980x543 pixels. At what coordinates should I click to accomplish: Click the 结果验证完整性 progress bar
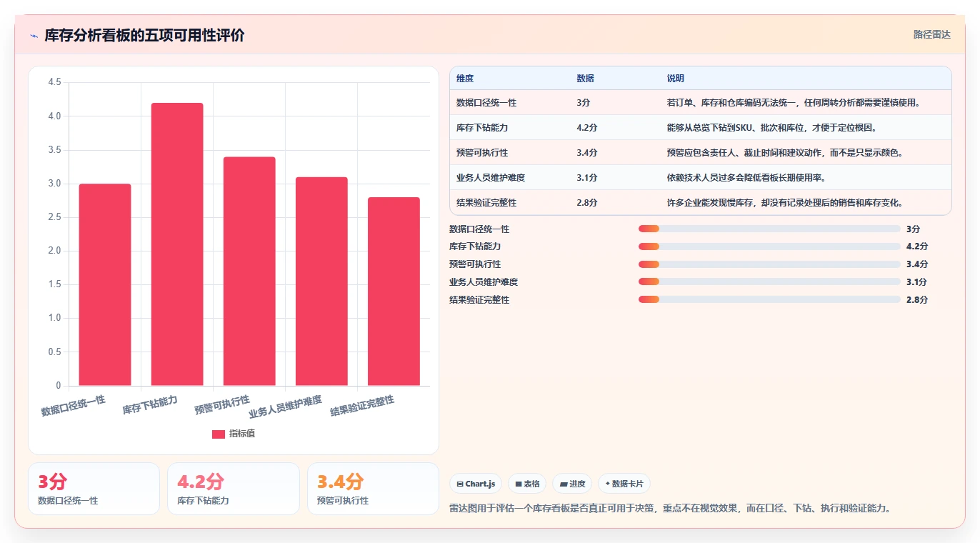[769, 299]
